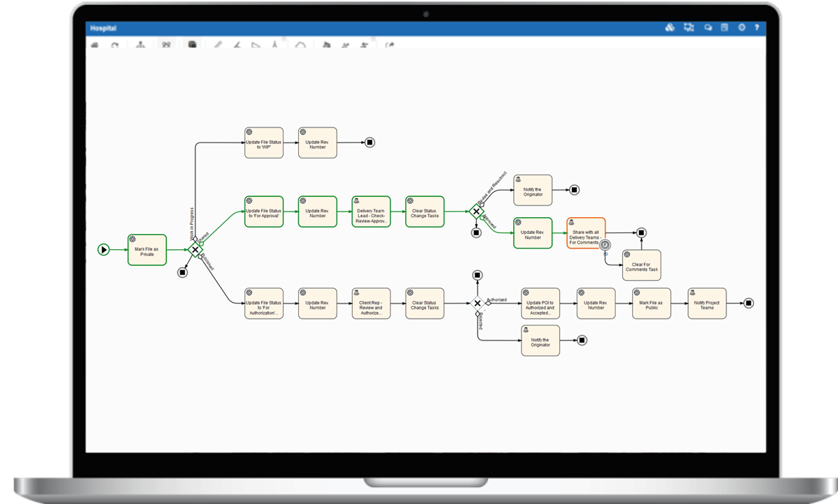
Task: Click the redo arrow in the toolbar
Action: tap(115, 44)
